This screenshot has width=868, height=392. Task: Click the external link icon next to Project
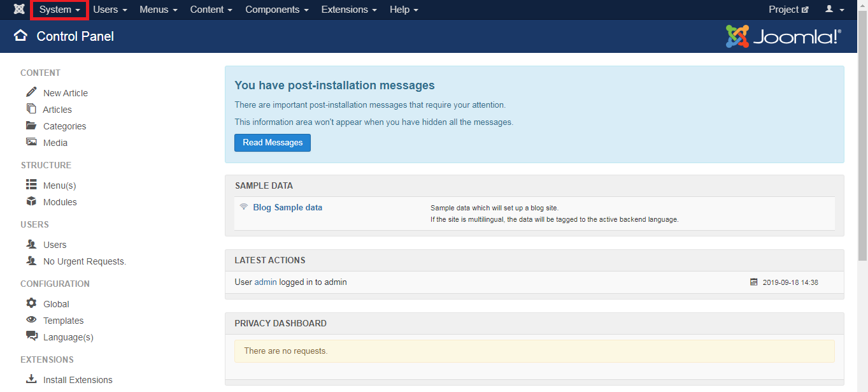click(805, 10)
